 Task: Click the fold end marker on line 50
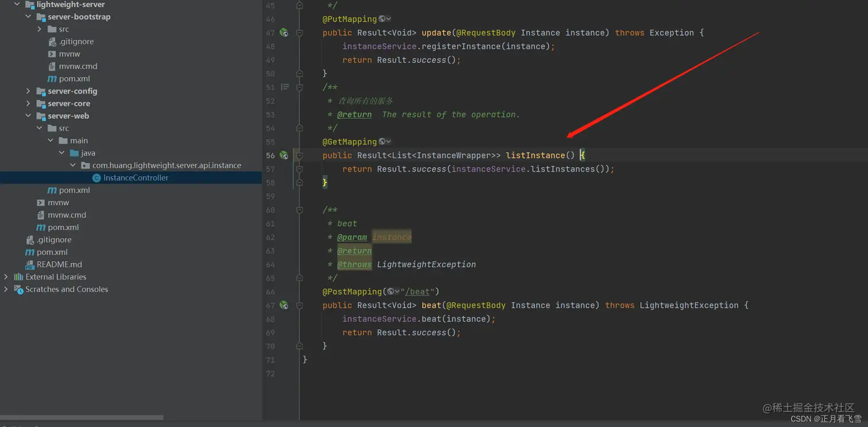tap(299, 73)
